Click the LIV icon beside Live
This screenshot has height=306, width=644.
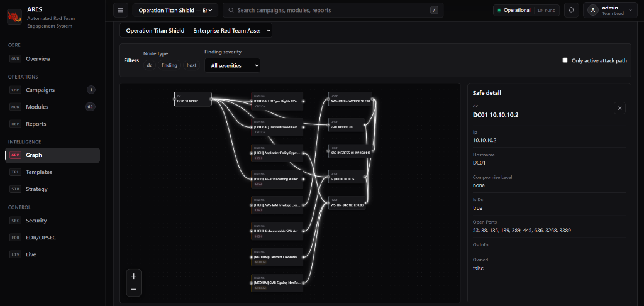pyautogui.click(x=15, y=254)
